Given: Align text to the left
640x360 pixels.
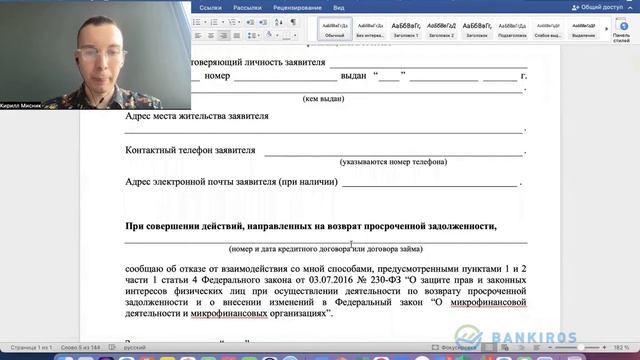Looking at the screenshot, I should pyautogui.click(x=198, y=36).
